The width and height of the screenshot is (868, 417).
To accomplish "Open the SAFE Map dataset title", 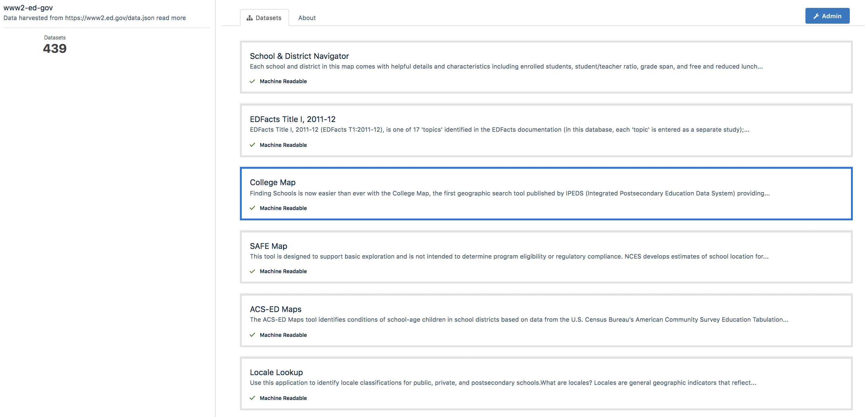I will point(268,246).
